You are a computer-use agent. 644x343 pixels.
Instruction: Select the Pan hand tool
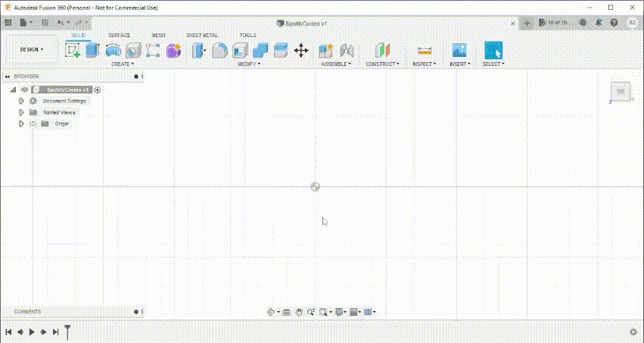click(299, 312)
